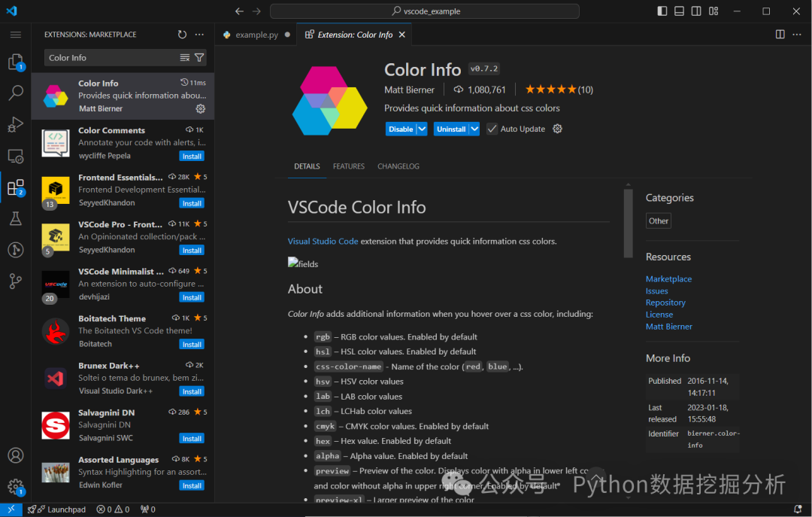The image size is (812, 517).
Task: Click the hamburger menu icon
Action: pyautogui.click(x=16, y=35)
